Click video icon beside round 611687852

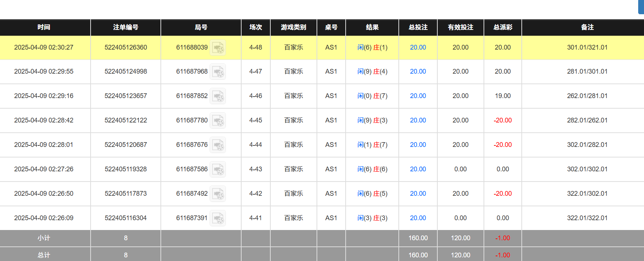coord(218,96)
